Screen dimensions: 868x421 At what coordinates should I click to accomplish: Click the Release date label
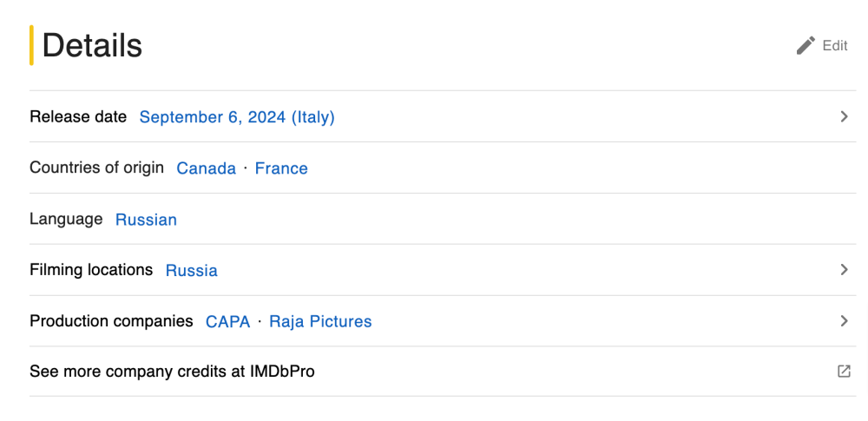[x=78, y=116]
